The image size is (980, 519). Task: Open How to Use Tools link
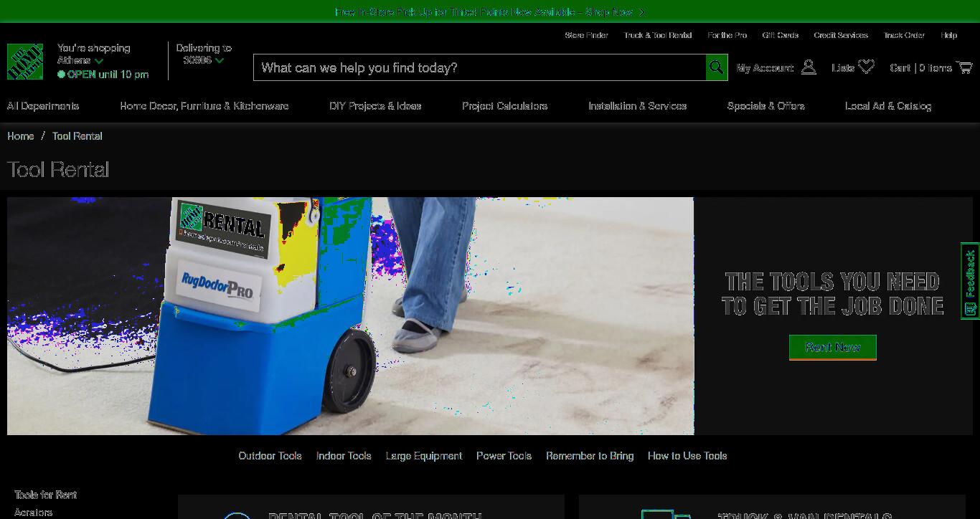pos(687,456)
